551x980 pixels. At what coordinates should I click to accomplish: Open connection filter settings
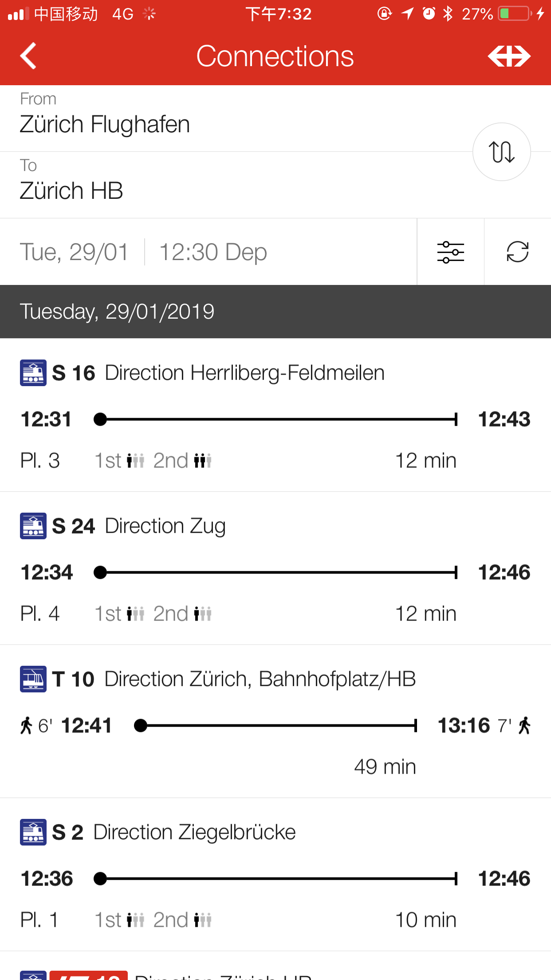click(450, 252)
